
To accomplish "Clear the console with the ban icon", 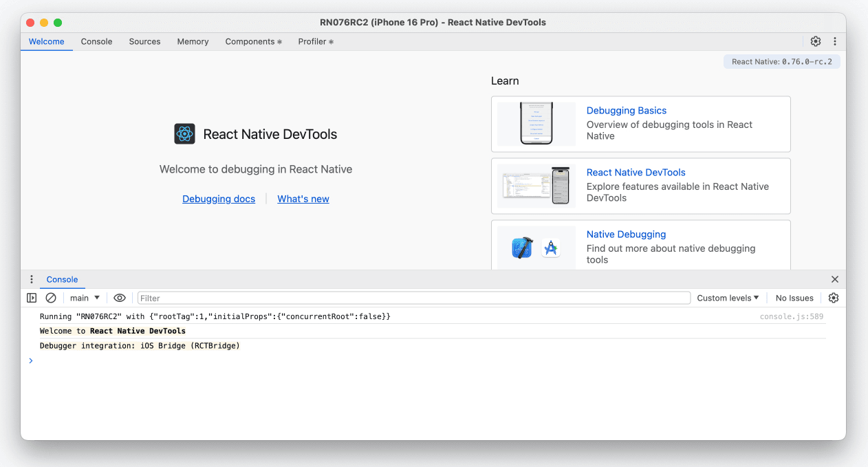I will pos(51,298).
